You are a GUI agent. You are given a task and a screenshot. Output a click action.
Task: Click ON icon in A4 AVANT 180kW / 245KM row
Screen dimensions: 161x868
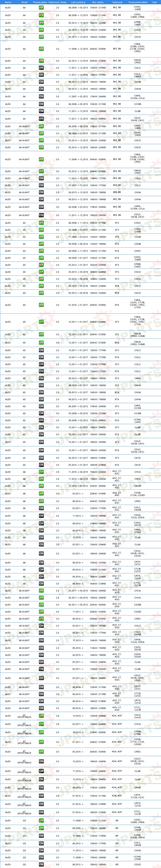[41, 215]
